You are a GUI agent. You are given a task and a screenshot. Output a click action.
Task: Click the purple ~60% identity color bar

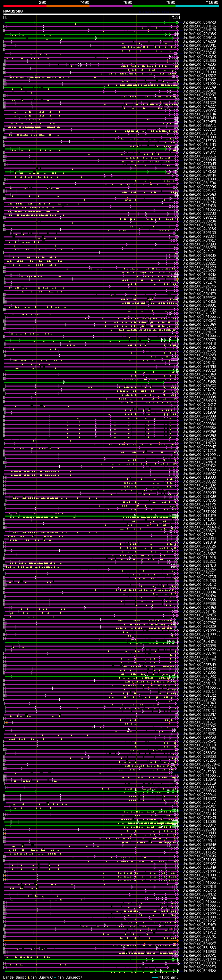tap(111, 6)
